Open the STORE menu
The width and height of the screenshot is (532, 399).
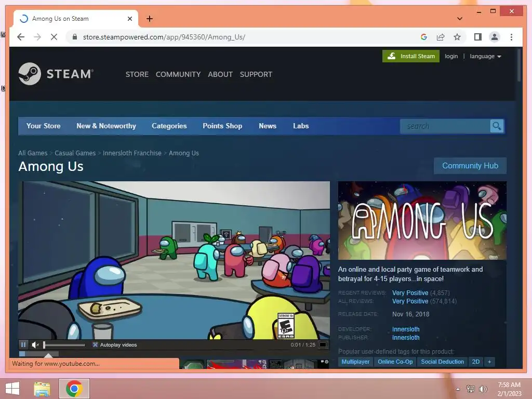tap(137, 74)
